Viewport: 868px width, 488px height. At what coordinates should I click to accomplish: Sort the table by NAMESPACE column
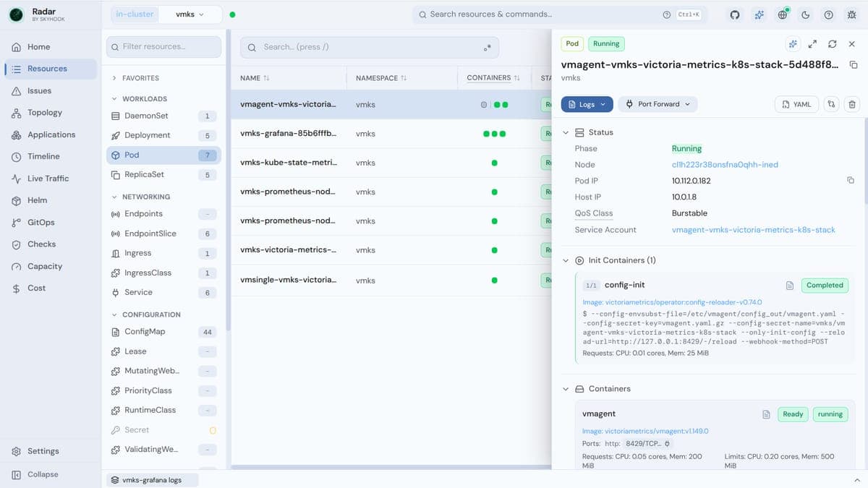(x=381, y=78)
